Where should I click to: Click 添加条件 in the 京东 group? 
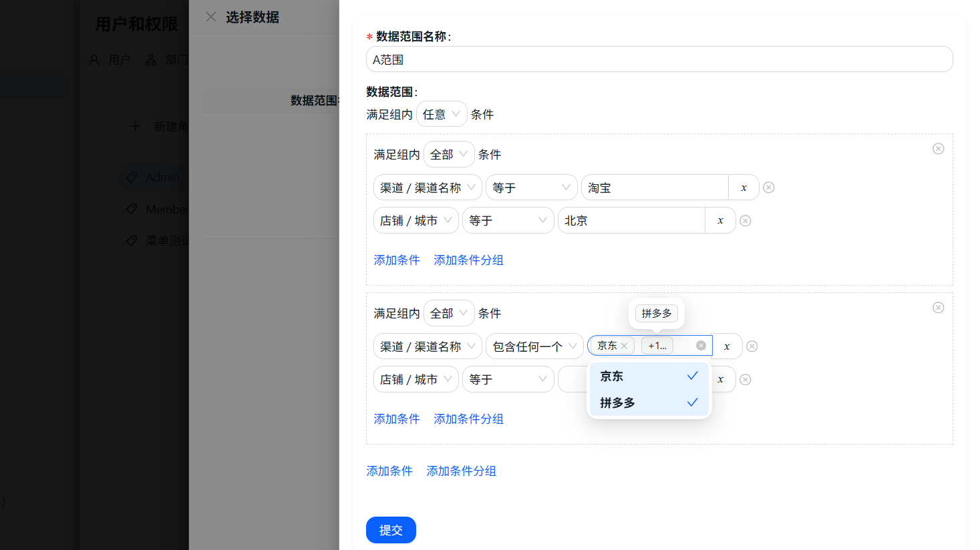point(397,419)
